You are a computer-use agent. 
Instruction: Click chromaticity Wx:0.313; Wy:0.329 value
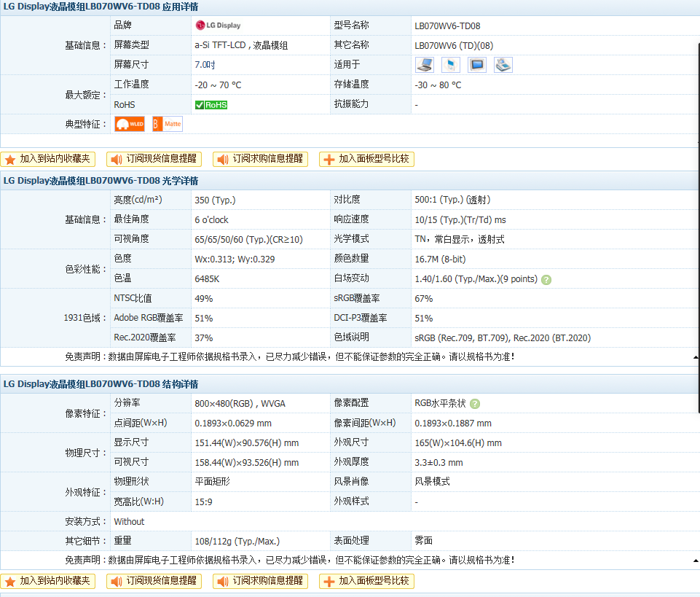[x=235, y=260]
